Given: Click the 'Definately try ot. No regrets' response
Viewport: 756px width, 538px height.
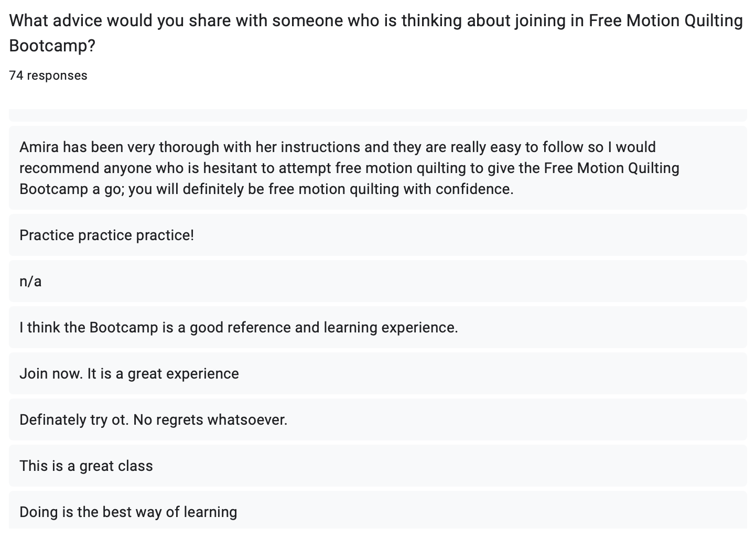Looking at the screenshot, I should pos(378,419).
